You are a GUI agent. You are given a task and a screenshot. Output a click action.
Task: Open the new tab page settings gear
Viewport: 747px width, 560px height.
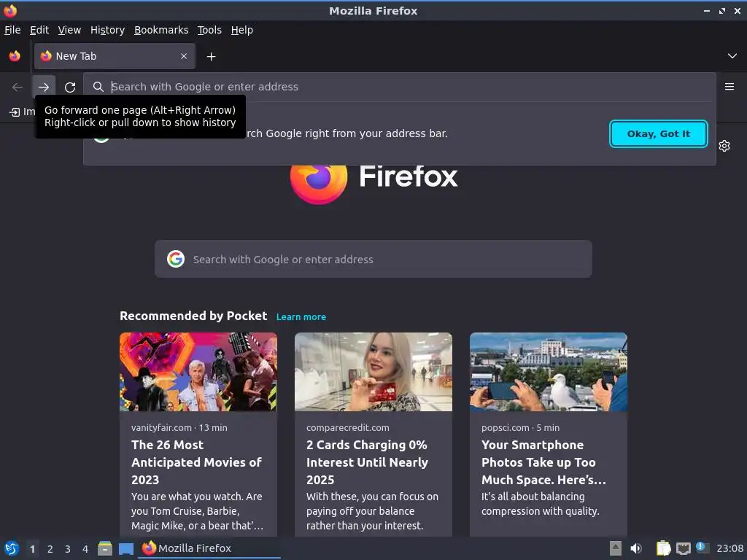724,146
